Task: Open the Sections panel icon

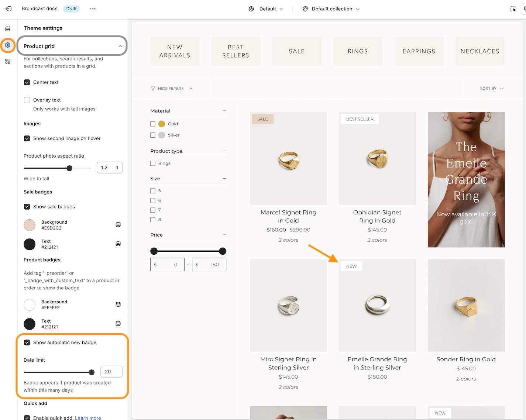Action: coord(8,29)
